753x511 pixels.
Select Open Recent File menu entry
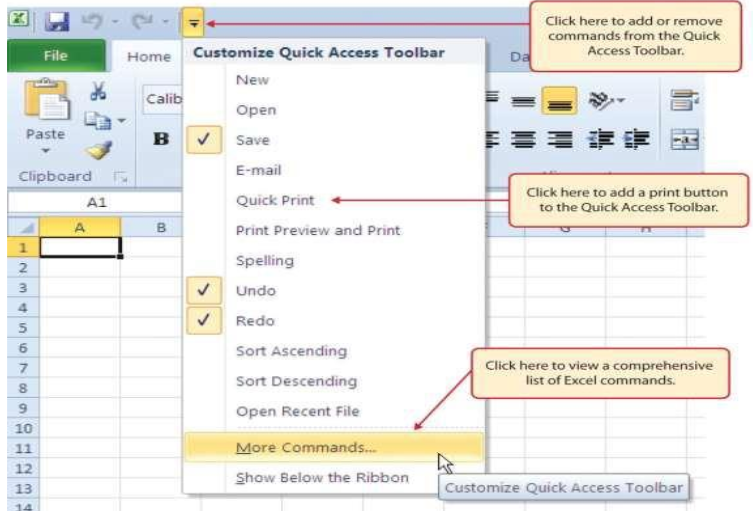[x=334, y=411]
